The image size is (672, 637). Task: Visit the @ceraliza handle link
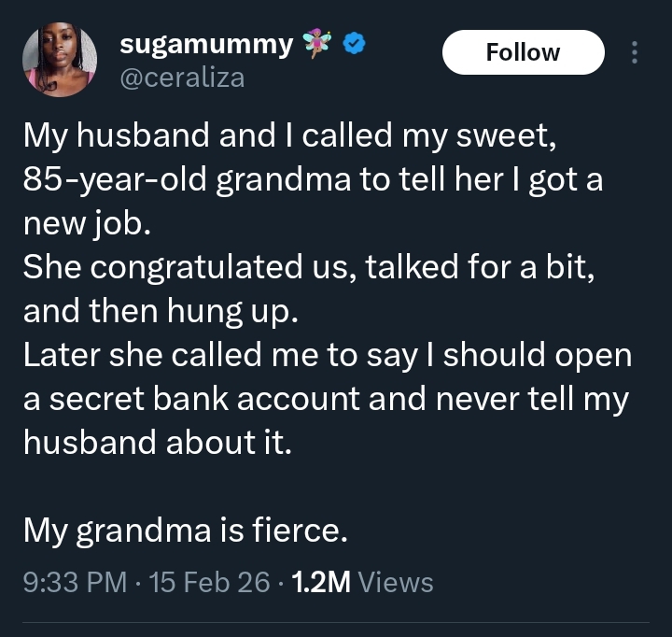[x=182, y=77]
